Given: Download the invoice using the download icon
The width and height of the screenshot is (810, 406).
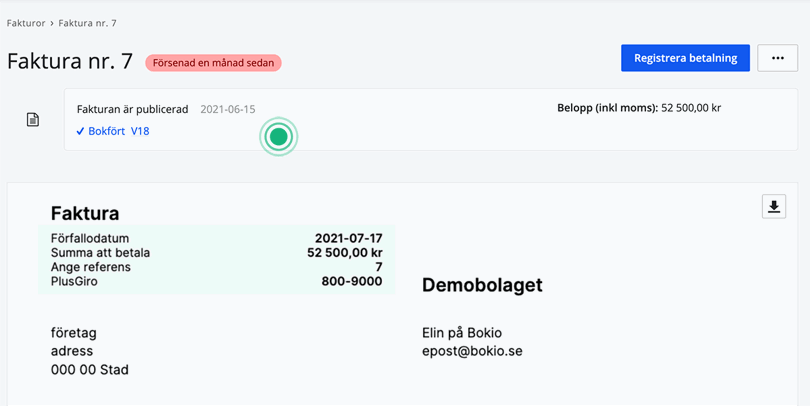Looking at the screenshot, I should 773,206.
